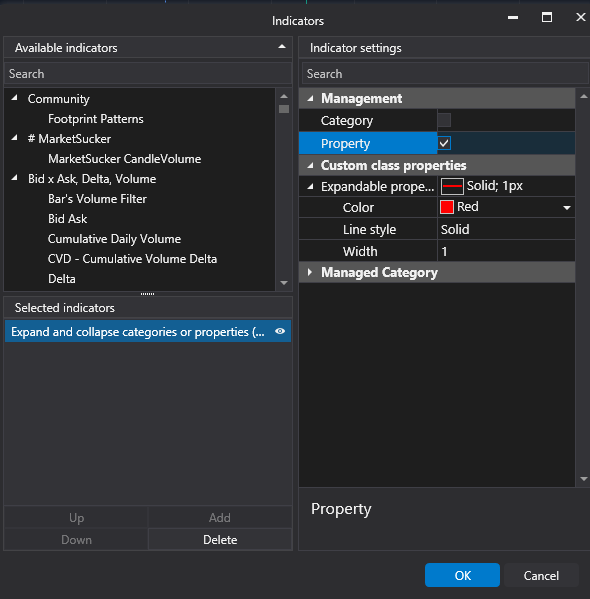Focus the Available indicators search field

(x=148, y=74)
